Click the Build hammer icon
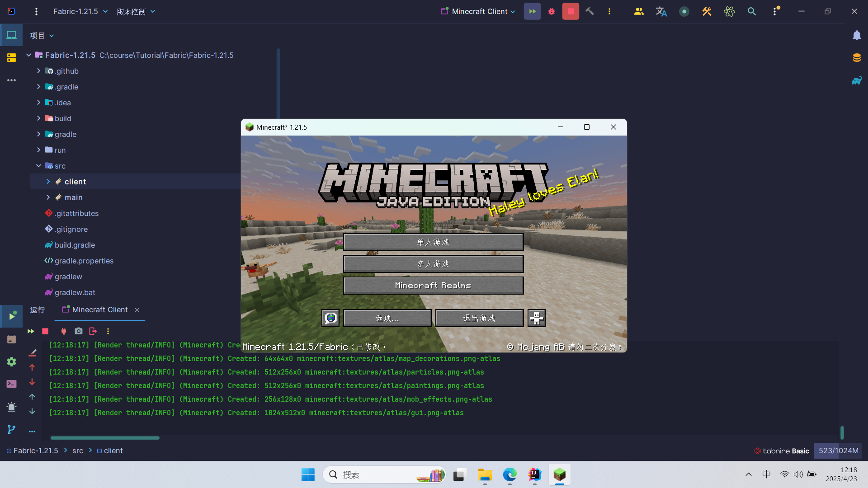 [x=590, y=12]
